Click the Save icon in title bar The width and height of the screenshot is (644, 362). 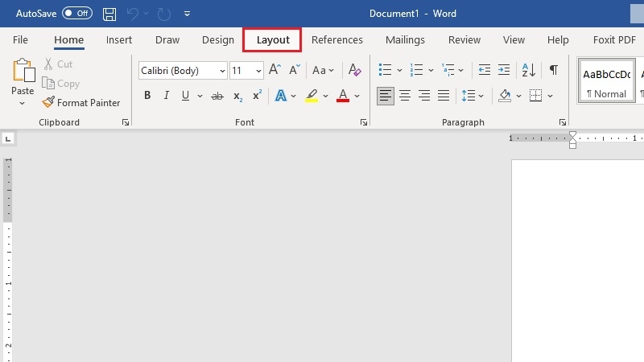[109, 14]
